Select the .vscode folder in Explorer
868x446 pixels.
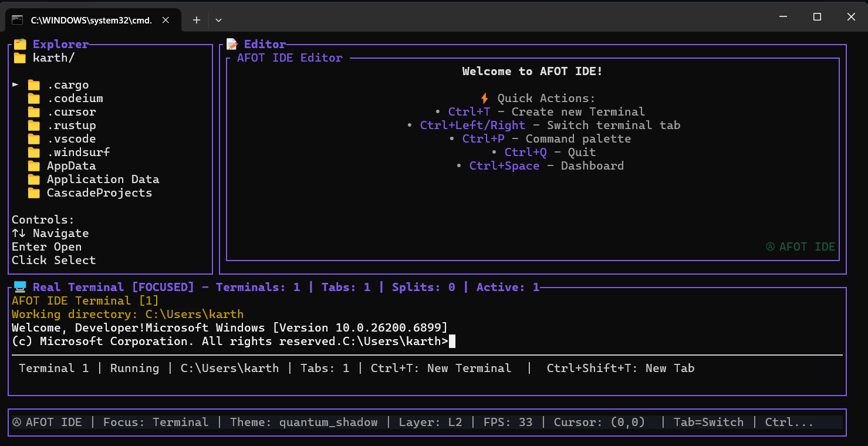point(72,138)
